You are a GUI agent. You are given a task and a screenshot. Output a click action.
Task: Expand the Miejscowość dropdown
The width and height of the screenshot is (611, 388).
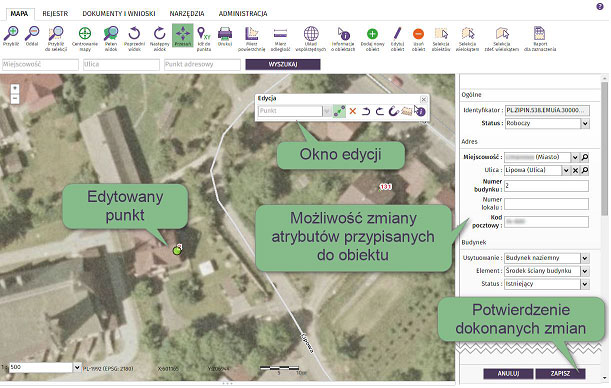tap(575, 157)
